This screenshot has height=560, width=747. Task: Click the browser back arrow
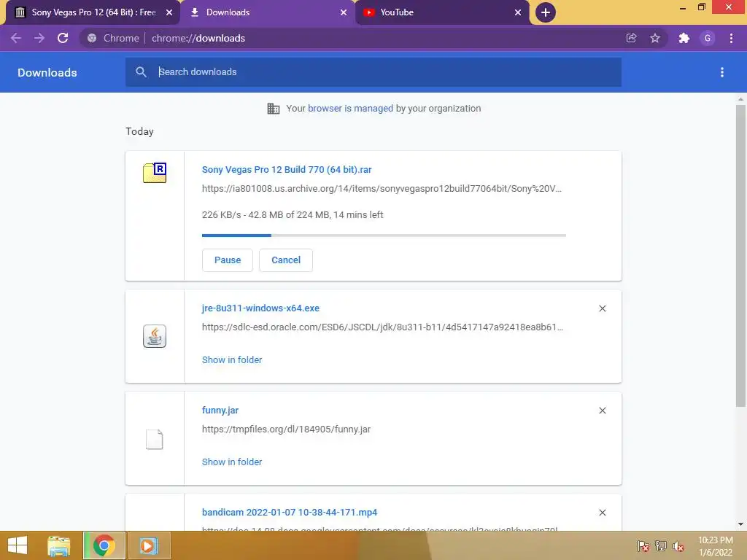(16, 38)
